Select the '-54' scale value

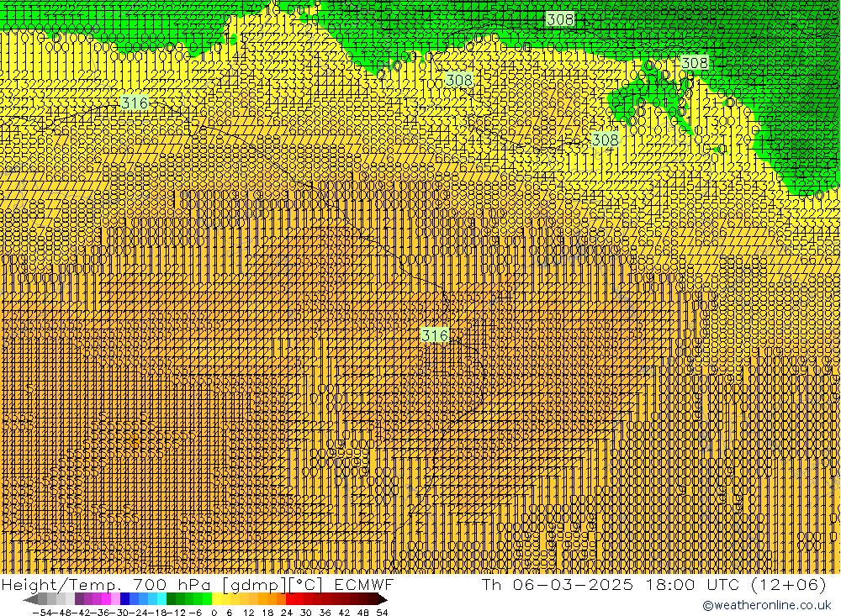point(42,613)
